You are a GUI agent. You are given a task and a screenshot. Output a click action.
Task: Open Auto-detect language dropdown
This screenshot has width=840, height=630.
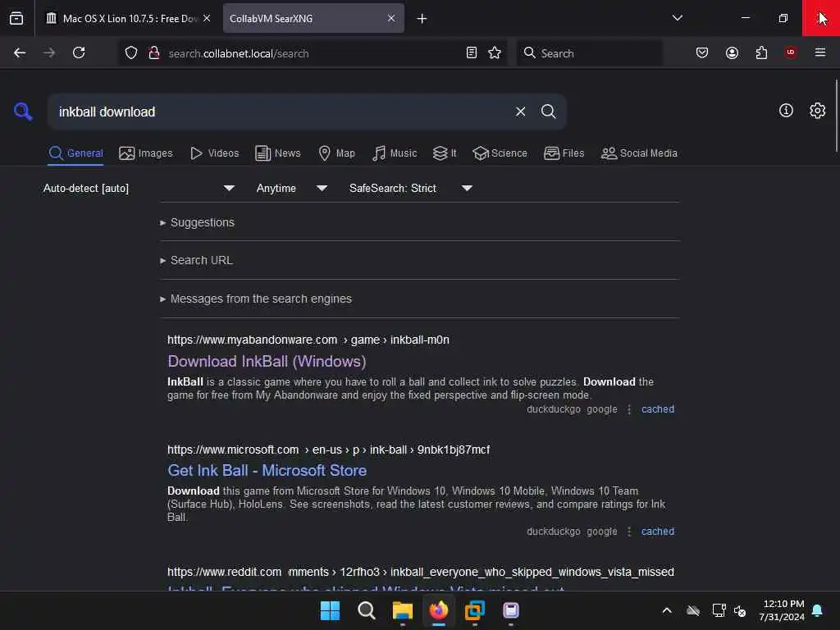click(x=139, y=188)
